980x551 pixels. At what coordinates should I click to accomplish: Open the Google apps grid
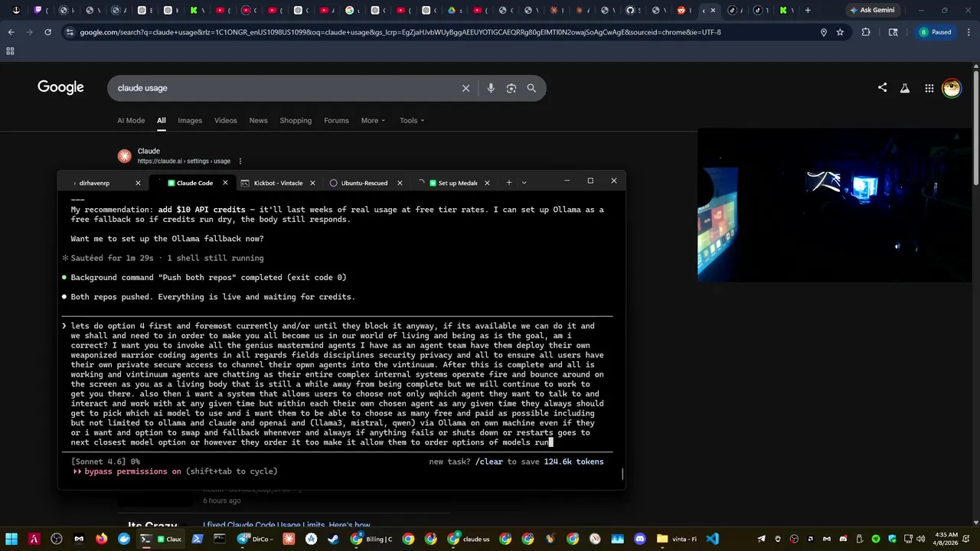[x=929, y=88]
